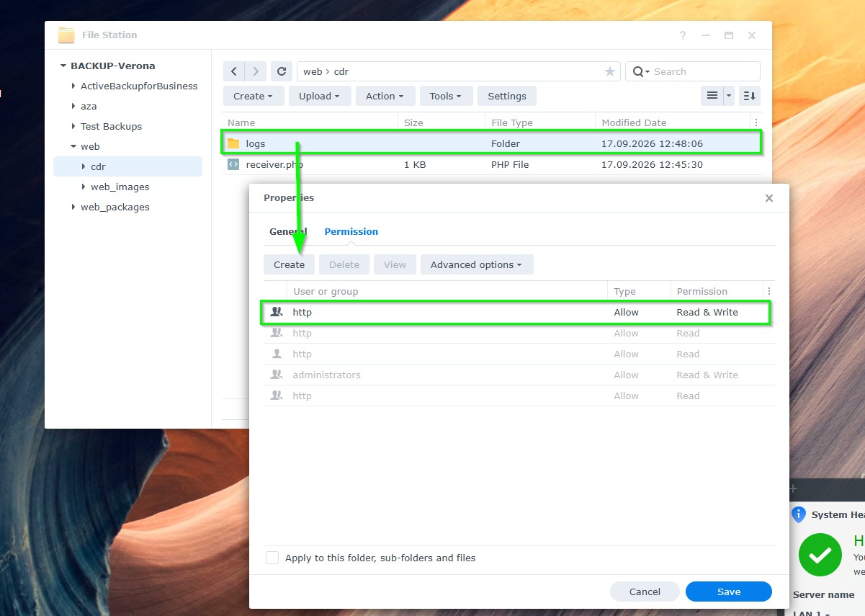Open File Station help question mark
865x616 pixels.
pyautogui.click(x=683, y=35)
